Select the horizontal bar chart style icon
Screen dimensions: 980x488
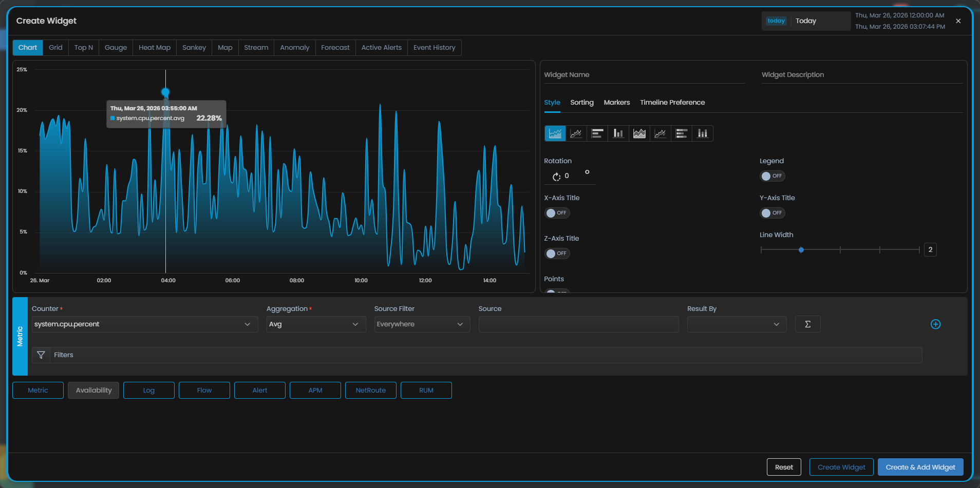(597, 133)
